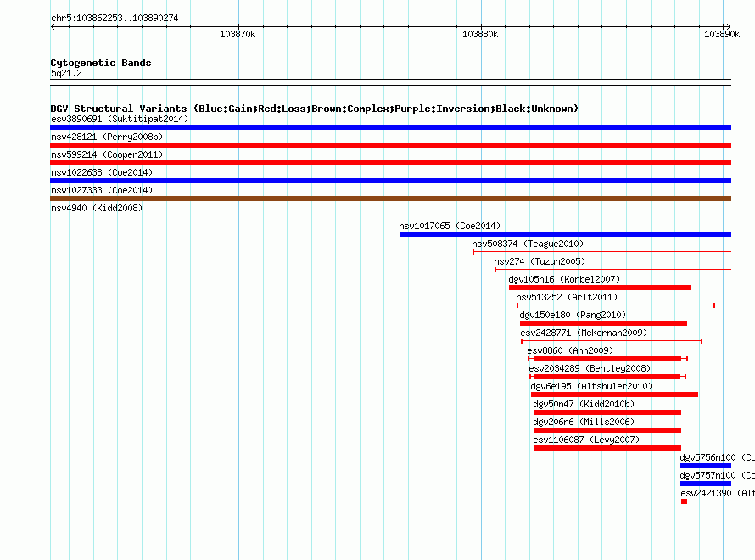Click the 103890k ruler tick label
This screenshot has height=560, width=755.
(x=722, y=34)
